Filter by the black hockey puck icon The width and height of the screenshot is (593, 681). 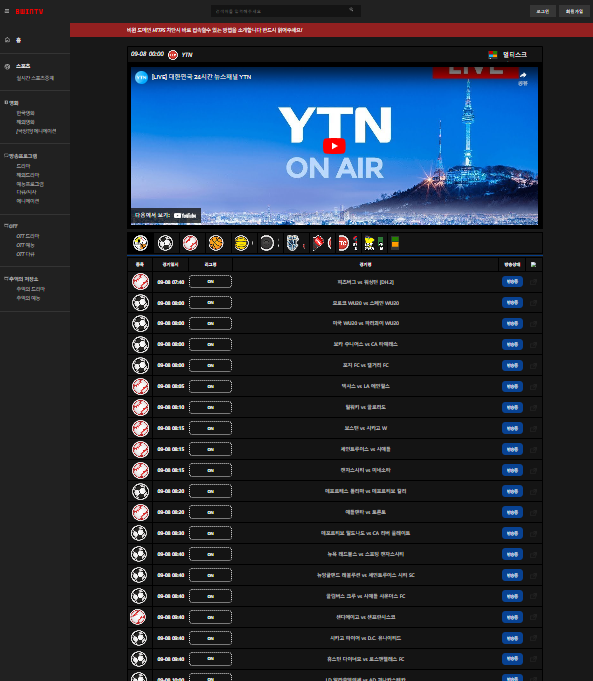[267, 243]
